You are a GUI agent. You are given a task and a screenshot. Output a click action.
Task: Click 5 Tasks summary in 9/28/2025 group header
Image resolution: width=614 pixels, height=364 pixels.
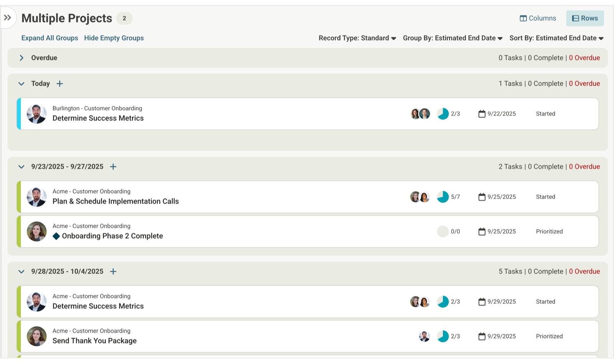510,272
